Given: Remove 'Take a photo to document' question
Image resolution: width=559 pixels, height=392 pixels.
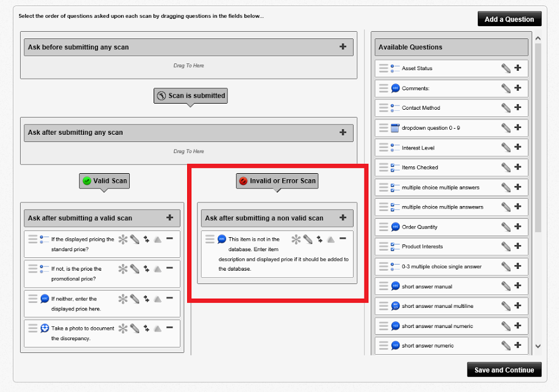Looking at the screenshot, I should click(169, 327).
